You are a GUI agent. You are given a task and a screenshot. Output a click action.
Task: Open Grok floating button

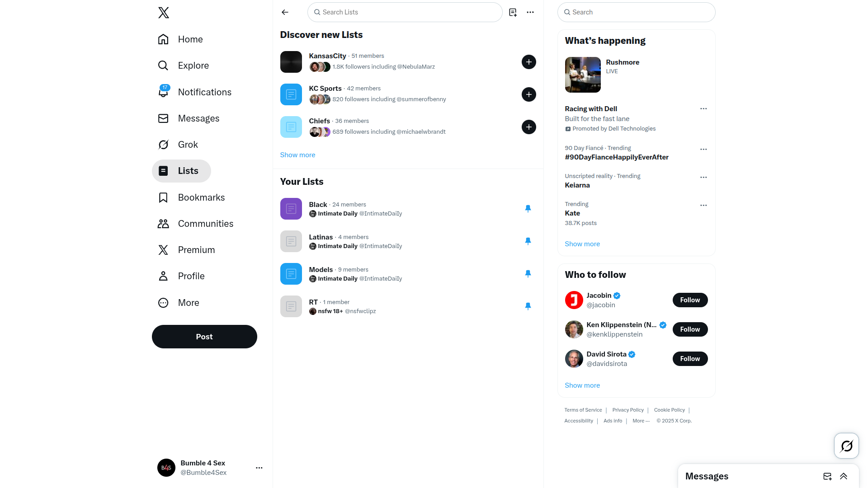tap(846, 446)
